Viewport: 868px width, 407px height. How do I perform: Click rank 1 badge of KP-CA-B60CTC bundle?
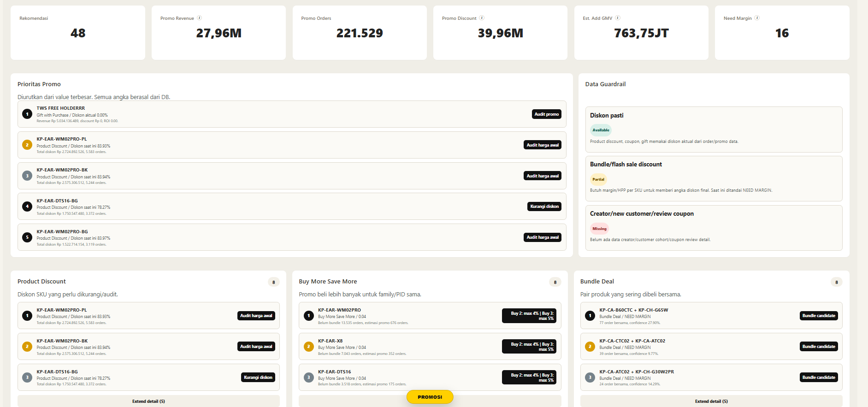(x=590, y=316)
